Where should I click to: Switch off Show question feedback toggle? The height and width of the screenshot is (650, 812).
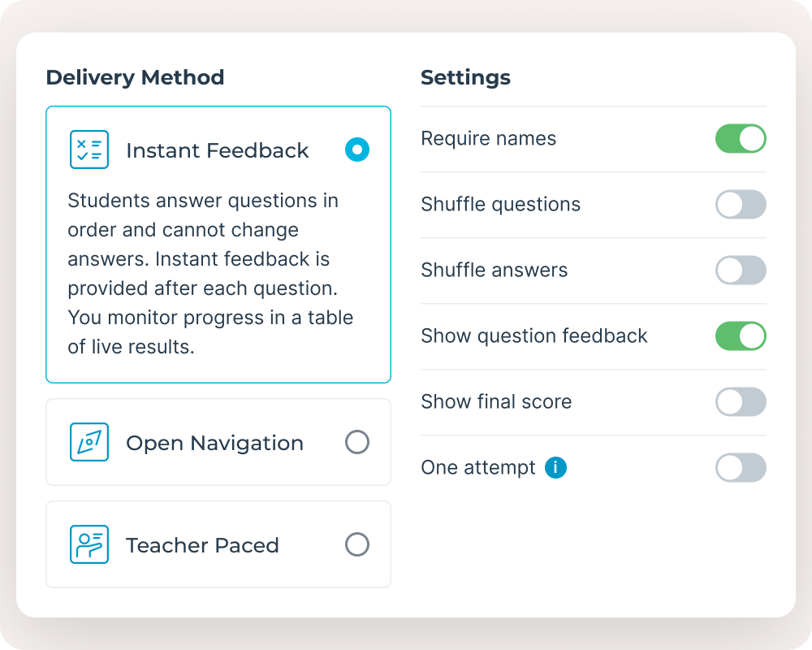tap(741, 336)
